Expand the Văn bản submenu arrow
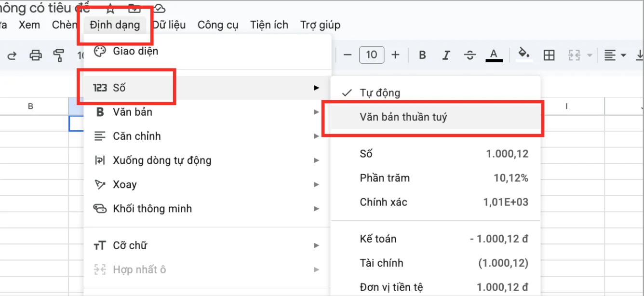 [316, 112]
